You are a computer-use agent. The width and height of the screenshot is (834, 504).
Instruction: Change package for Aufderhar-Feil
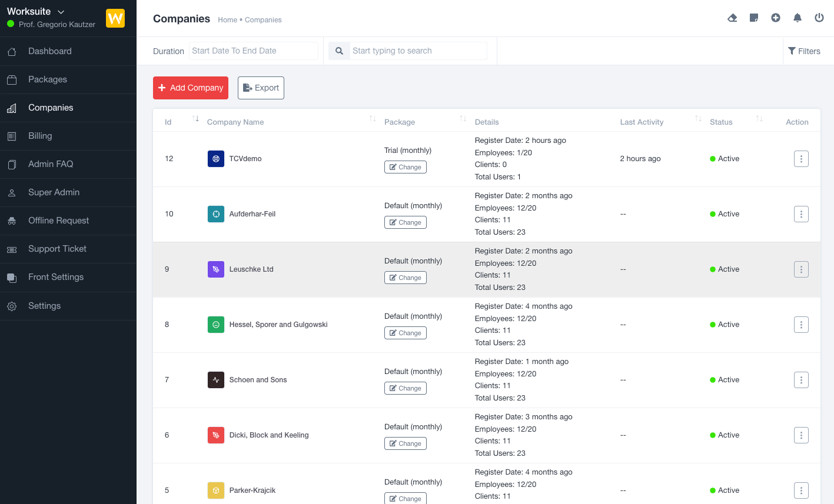tap(406, 222)
